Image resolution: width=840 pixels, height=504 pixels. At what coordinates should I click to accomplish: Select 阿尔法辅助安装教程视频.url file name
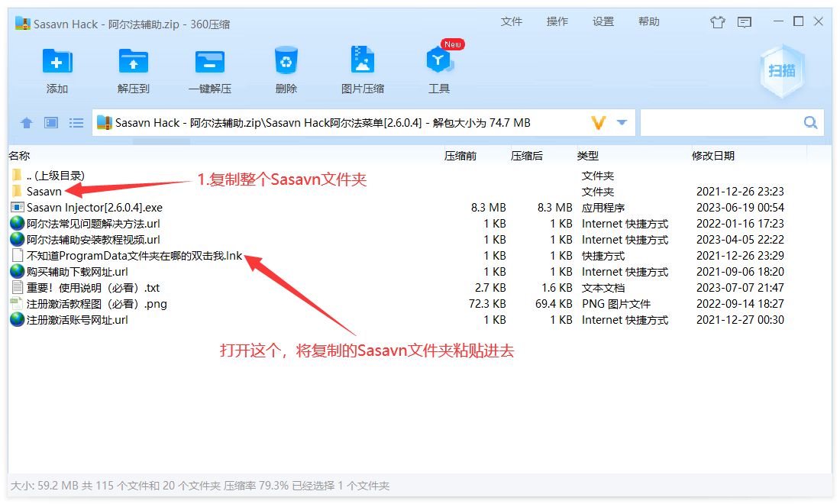93,240
